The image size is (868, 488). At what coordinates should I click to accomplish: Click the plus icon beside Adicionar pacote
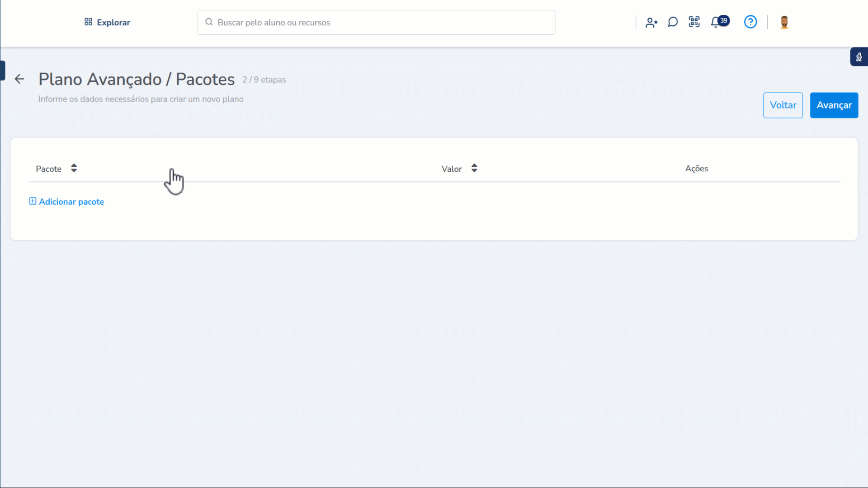click(x=33, y=201)
